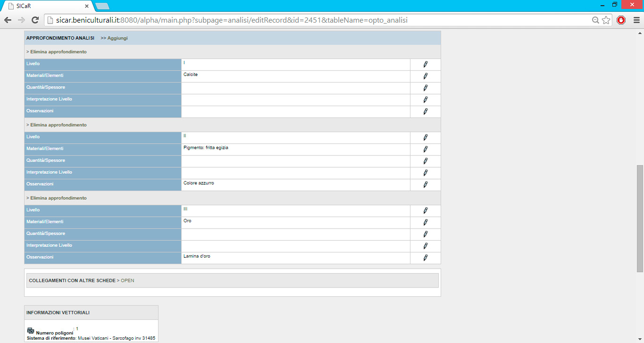Edit Quantità/Spessore of the level I section
This screenshot has height=343, width=644.
click(x=425, y=88)
